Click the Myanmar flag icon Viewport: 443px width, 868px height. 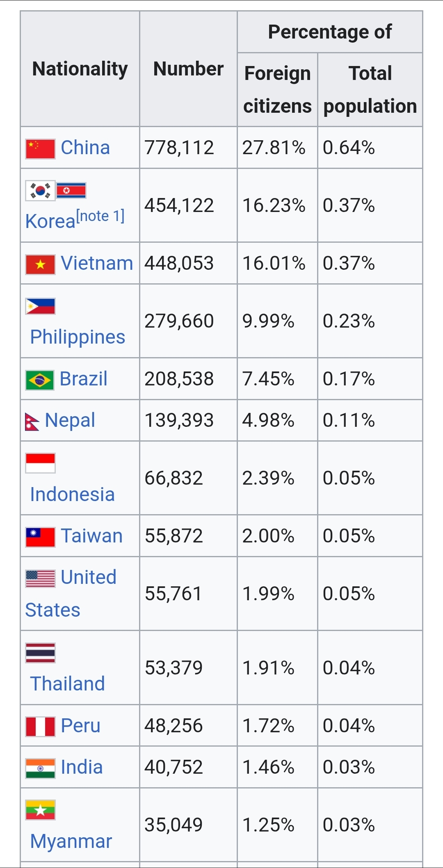coord(40,810)
